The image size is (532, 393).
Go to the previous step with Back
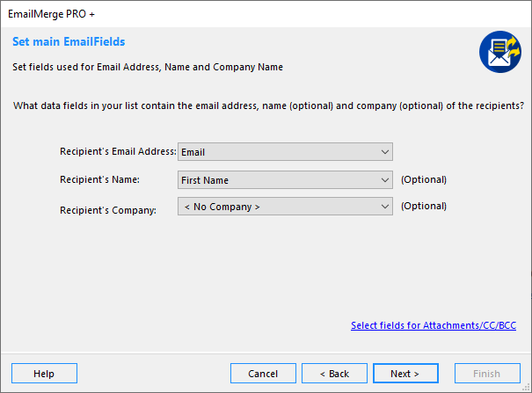click(x=334, y=374)
